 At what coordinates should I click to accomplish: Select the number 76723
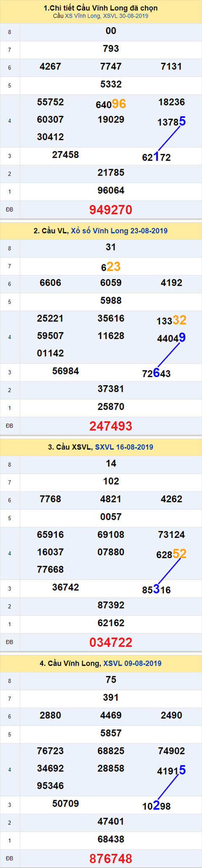[x=50, y=751]
